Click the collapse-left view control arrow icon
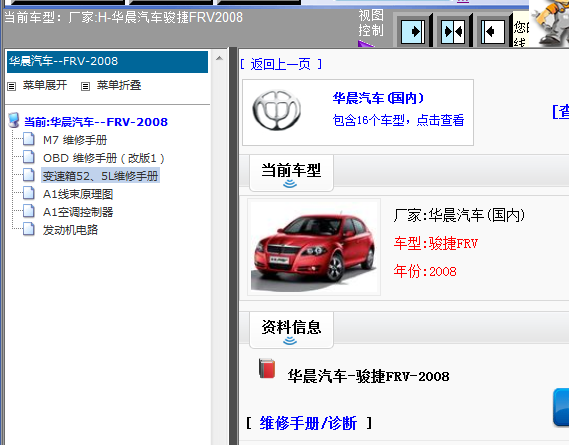This screenshot has width=569, height=445. (492, 32)
